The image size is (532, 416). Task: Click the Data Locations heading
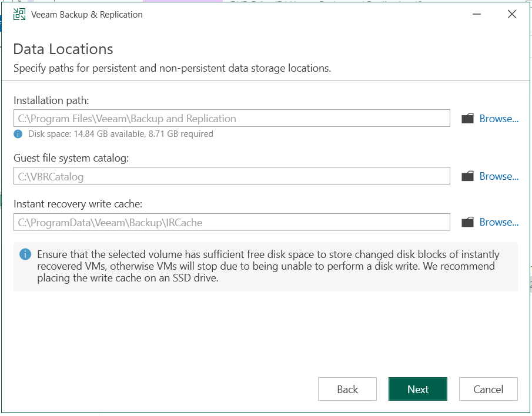click(63, 49)
